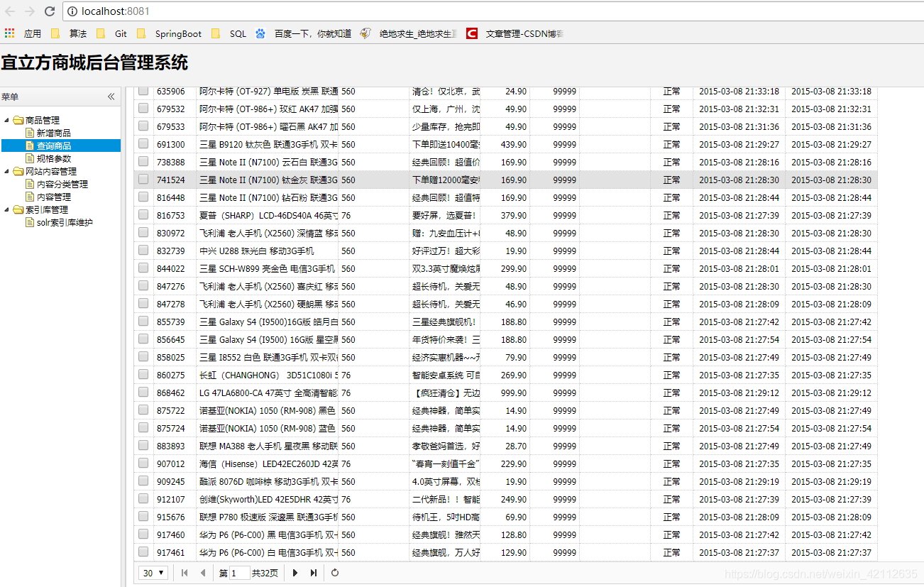Check the box for item 868462
This screenshot has width=924, height=587.
click(x=143, y=392)
